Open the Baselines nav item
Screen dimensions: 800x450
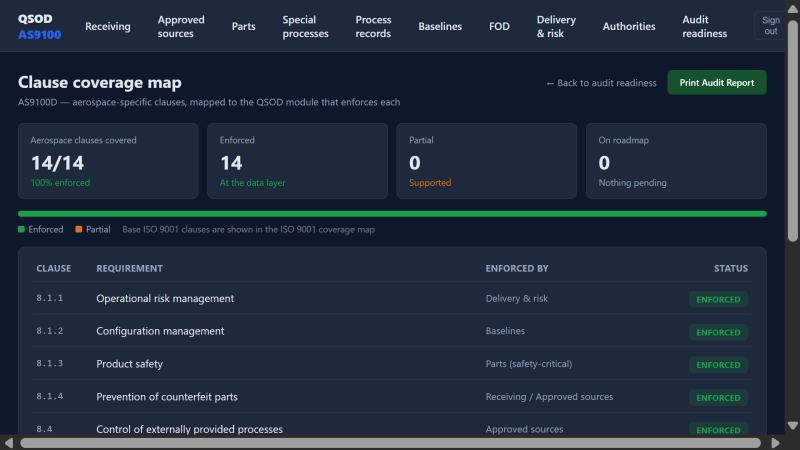[x=440, y=27]
